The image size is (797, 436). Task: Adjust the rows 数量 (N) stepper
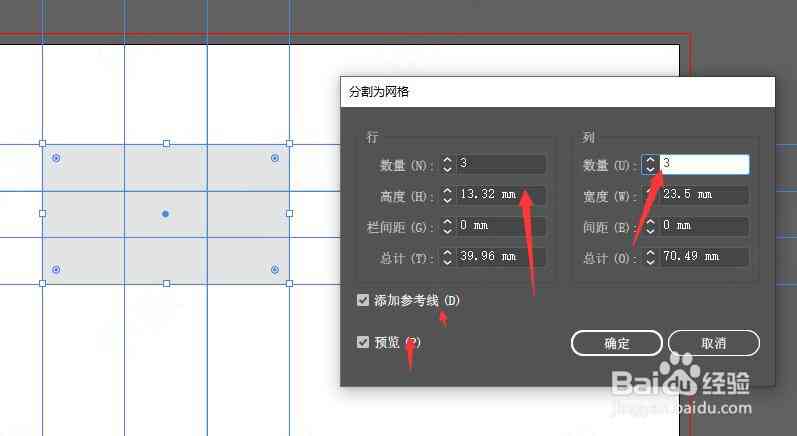447,164
